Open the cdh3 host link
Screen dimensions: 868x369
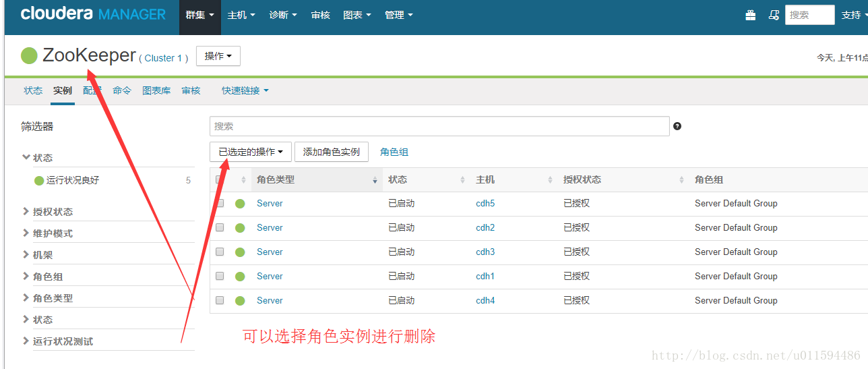pos(485,252)
